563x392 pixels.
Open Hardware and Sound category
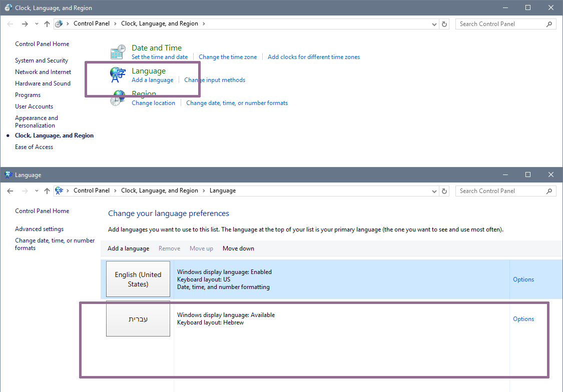pyautogui.click(x=43, y=83)
